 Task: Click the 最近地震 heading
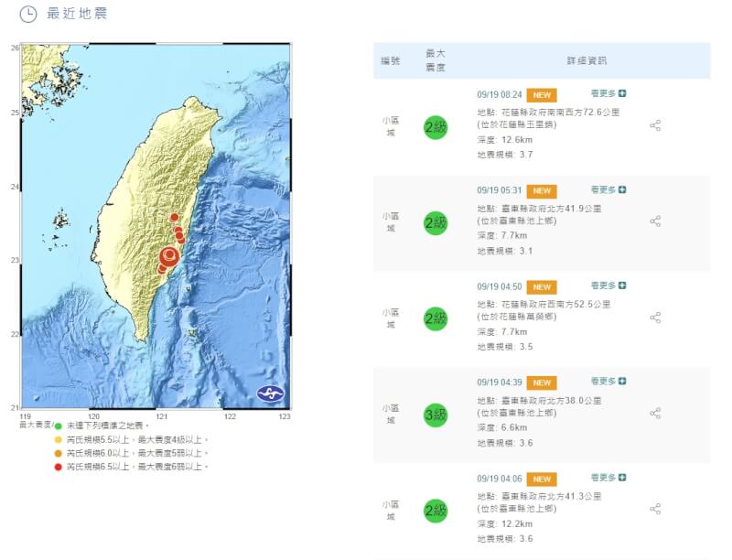click(77, 14)
